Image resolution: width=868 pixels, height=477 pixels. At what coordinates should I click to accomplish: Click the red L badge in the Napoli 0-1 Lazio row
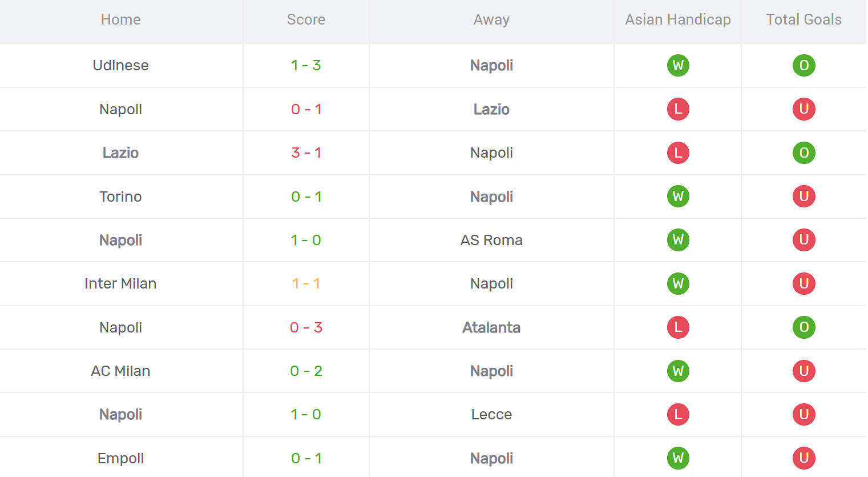(678, 109)
